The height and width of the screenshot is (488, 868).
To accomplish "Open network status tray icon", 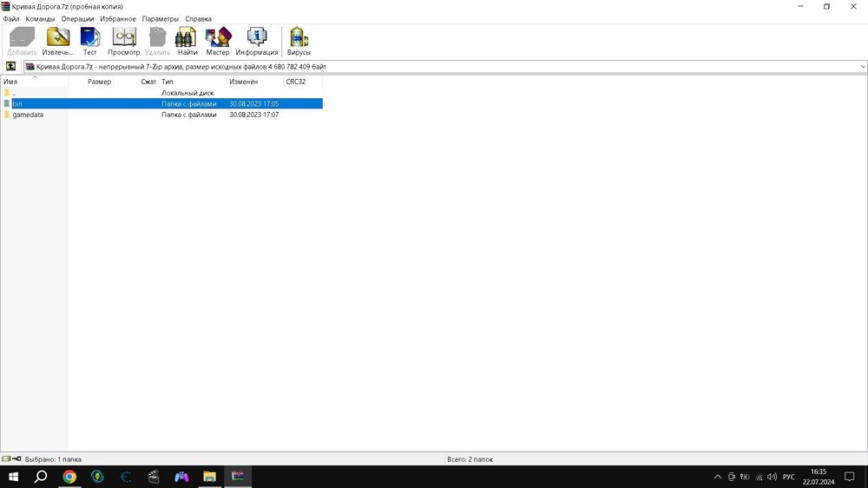I will pos(759,477).
